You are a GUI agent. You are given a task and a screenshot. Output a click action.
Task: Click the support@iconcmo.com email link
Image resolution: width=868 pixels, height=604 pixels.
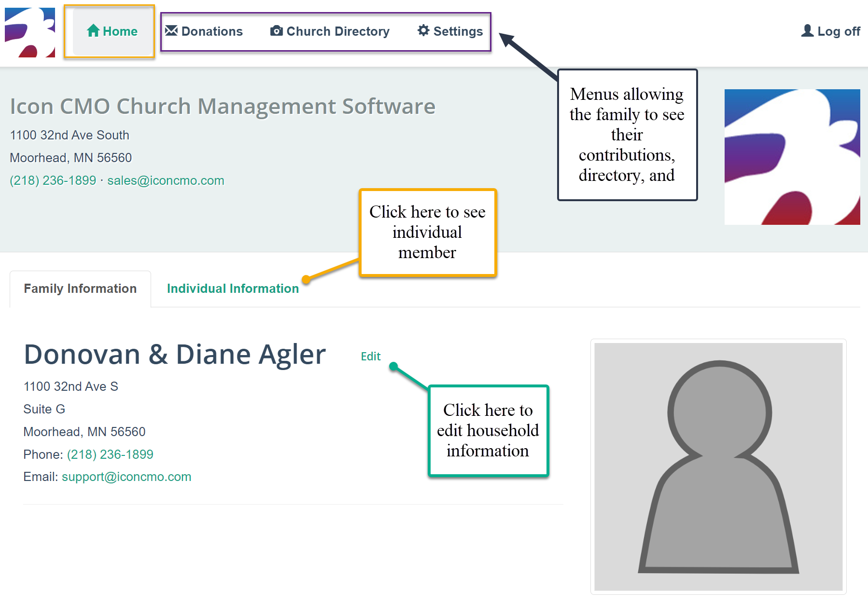pyautogui.click(x=126, y=477)
